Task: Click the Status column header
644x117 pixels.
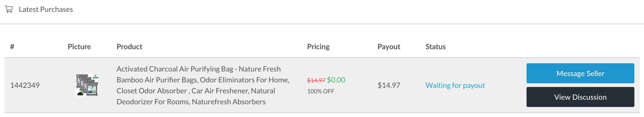Action: 435,47
